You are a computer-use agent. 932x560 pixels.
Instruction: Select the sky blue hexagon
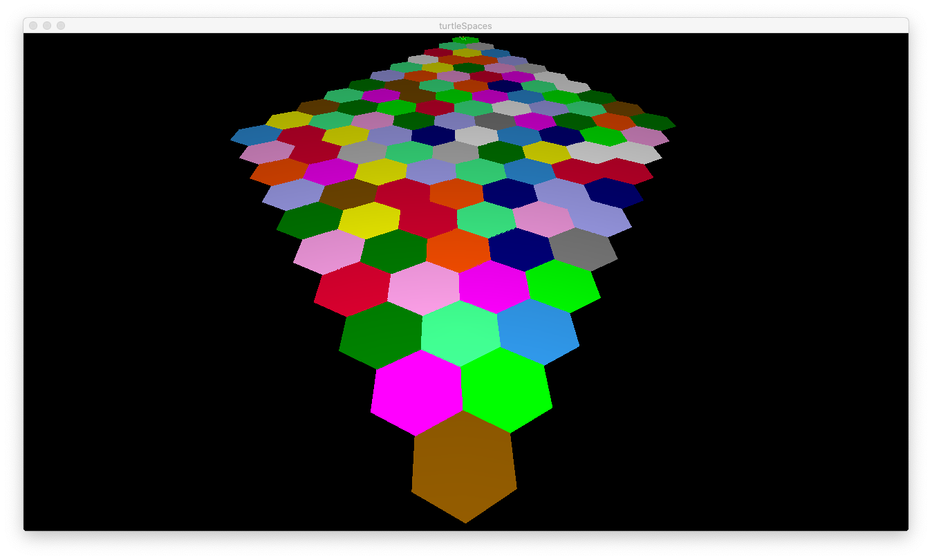tap(538, 332)
